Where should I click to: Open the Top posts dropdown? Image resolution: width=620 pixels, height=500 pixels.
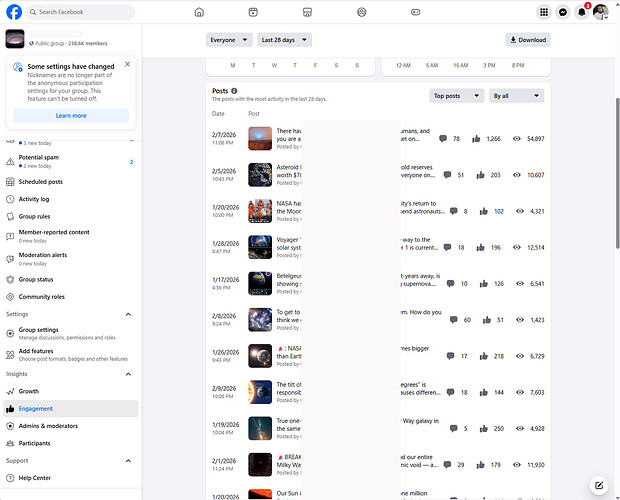pyautogui.click(x=457, y=96)
